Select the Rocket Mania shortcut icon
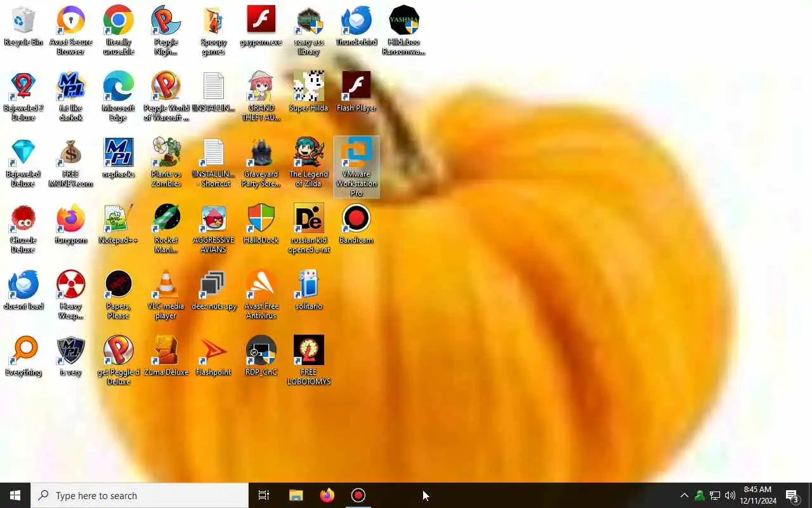 tap(166, 229)
